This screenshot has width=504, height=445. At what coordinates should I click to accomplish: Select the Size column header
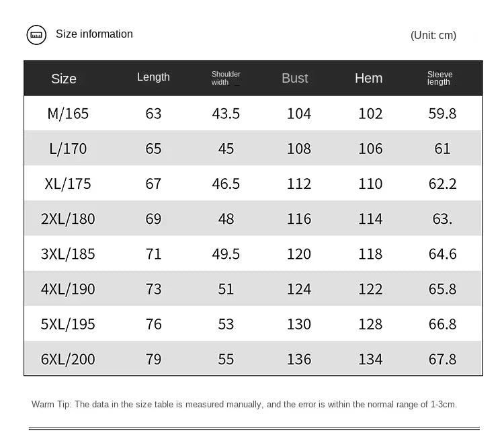(x=64, y=79)
